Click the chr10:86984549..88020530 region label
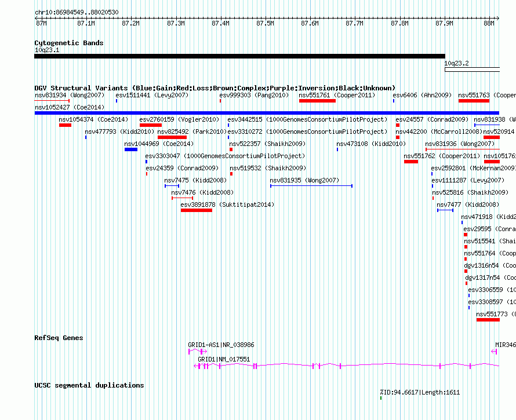 pos(77,12)
